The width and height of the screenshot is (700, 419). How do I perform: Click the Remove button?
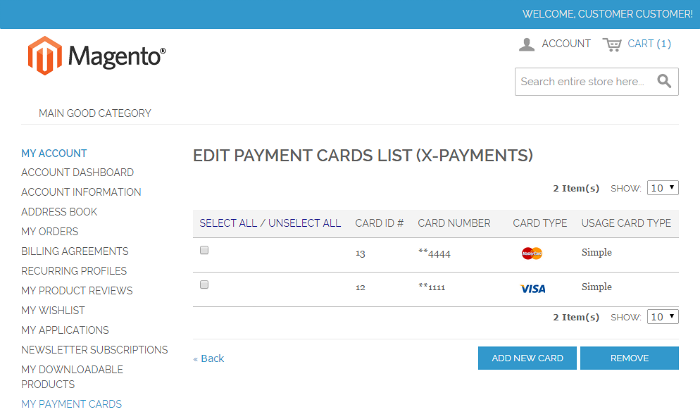tap(629, 358)
